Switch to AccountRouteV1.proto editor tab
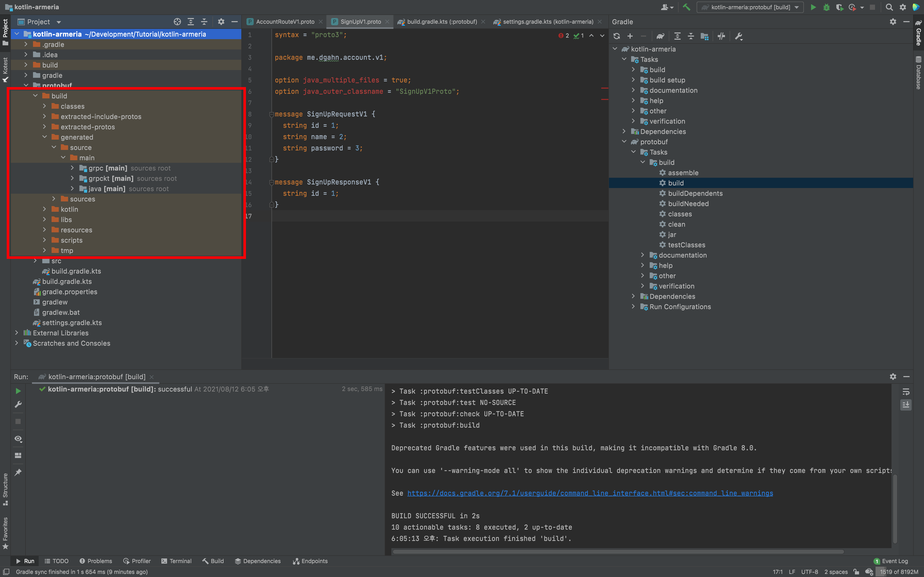 tap(285, 22)
